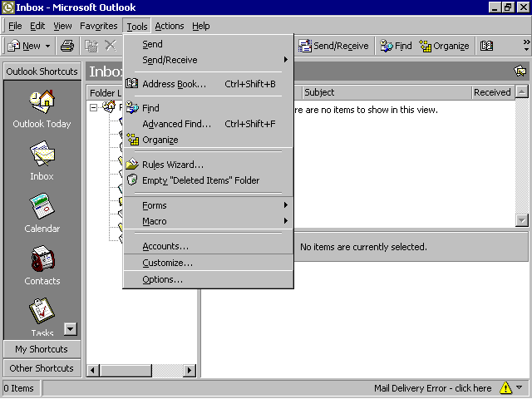Open the File menu

point(15,26)
